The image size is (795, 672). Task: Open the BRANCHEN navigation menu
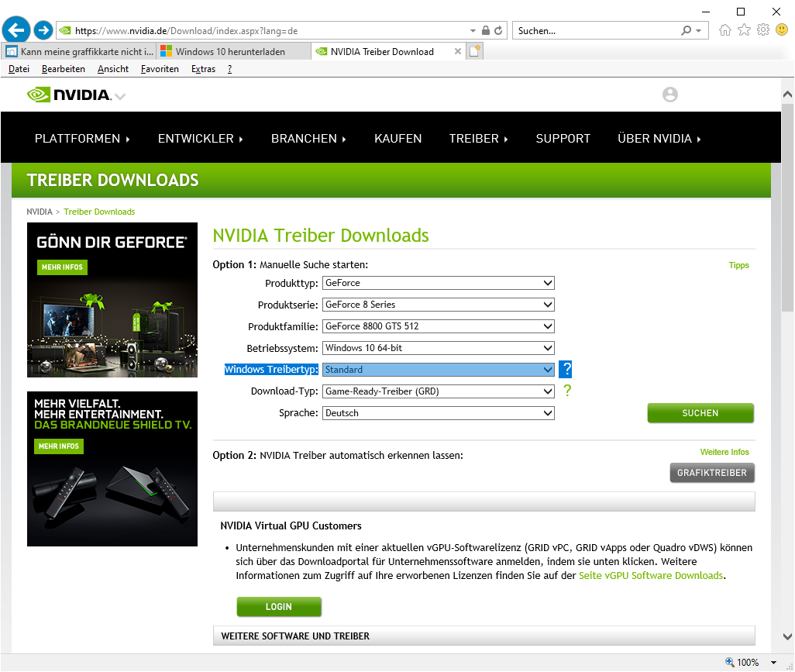308,139
